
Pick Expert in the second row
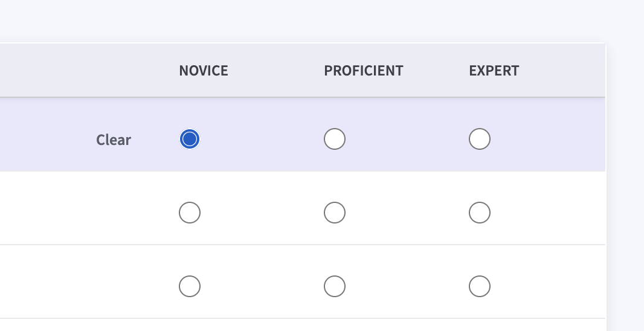click(x=480, y=213)
